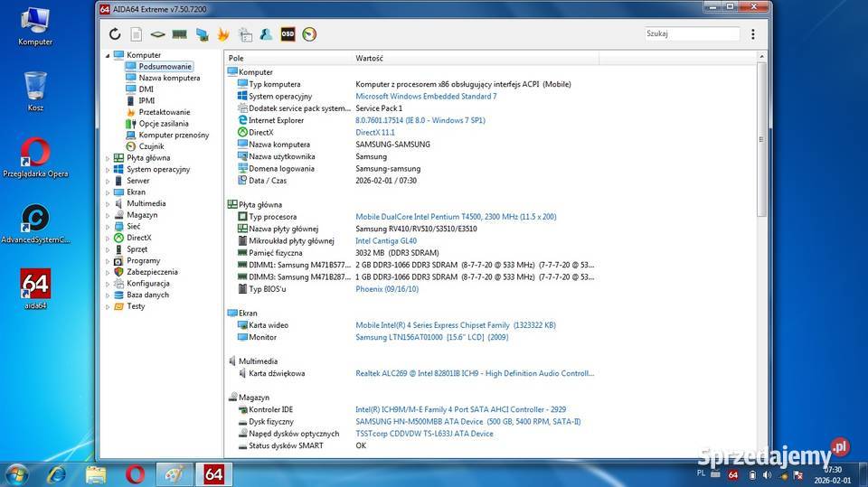
Task: Open the DirectX 11.1 link
Action: [x=374, y=132]
